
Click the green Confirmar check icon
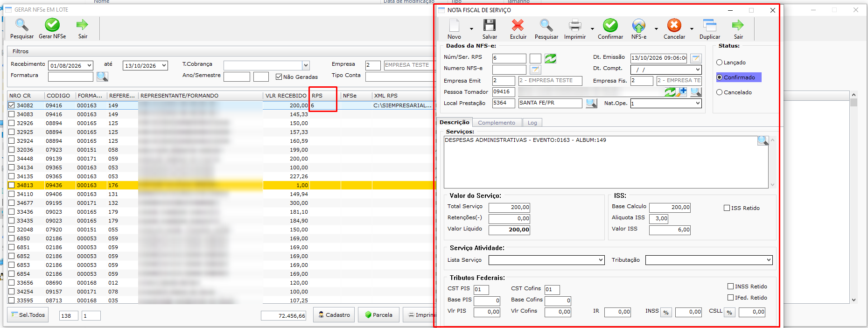coord(610,25)
